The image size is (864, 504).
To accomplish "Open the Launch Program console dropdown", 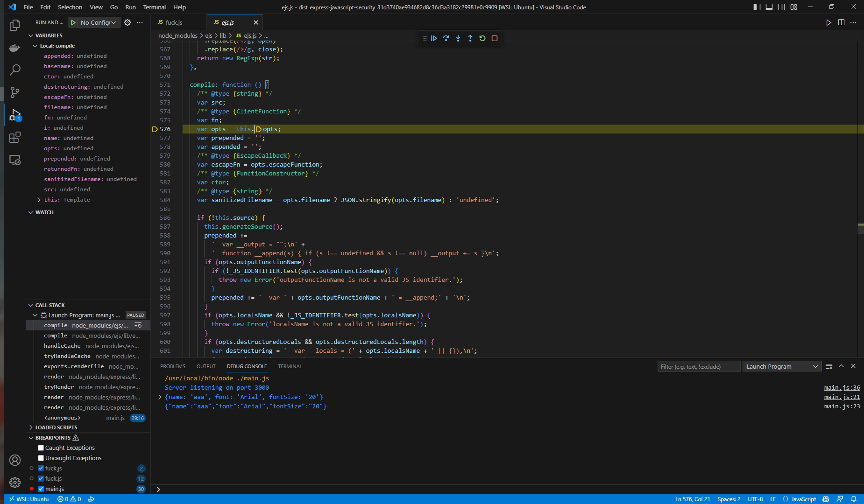I will (x=782, y=367).
